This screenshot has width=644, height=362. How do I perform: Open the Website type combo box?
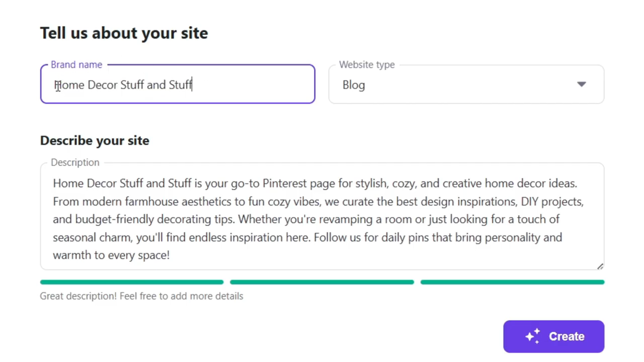click(x=466, y=84)
